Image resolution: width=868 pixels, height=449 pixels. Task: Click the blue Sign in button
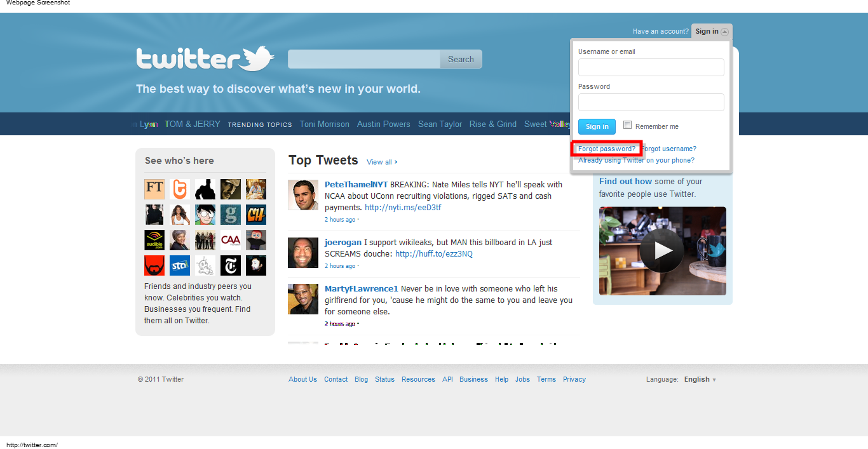(x=597, y=126)
